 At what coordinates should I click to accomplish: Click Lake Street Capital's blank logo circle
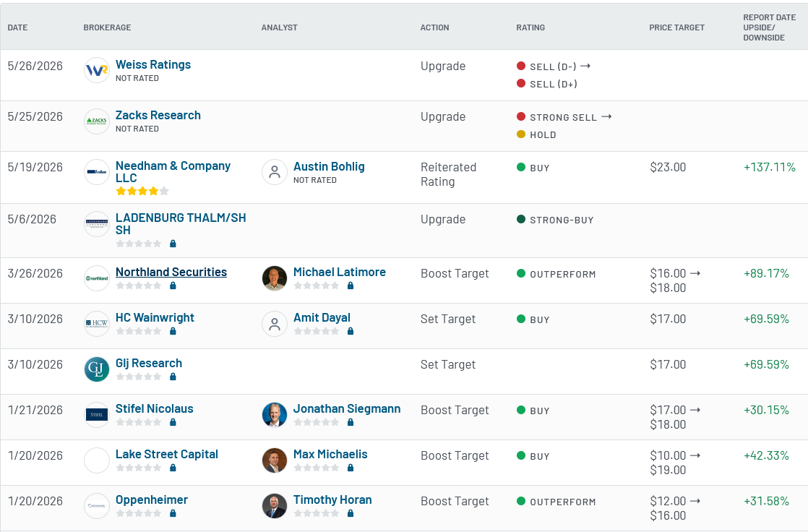pos(97,460)
